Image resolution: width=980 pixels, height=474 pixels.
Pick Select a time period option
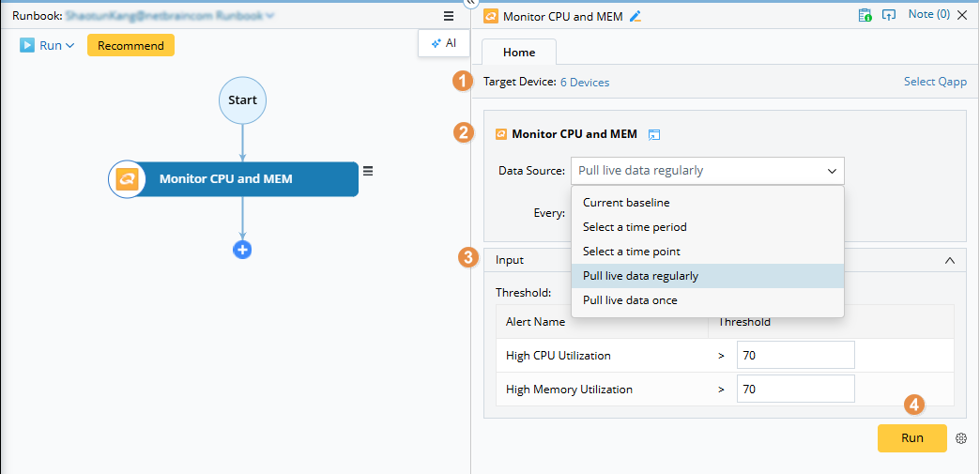click(635, 227)
